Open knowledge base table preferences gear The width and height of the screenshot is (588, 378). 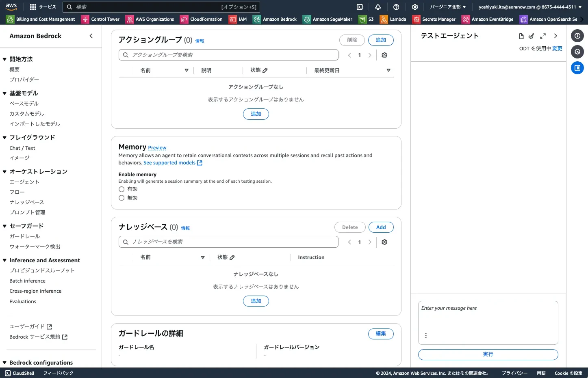384,242
